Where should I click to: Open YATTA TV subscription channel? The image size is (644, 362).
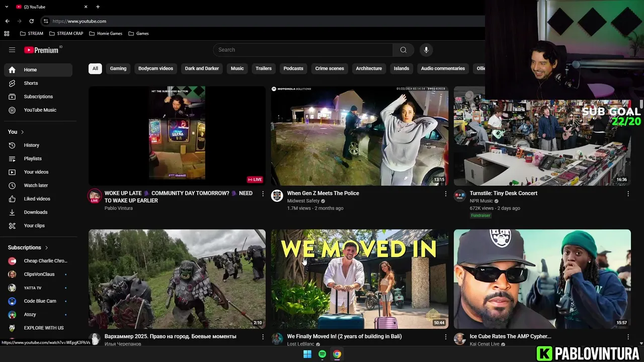38,288
